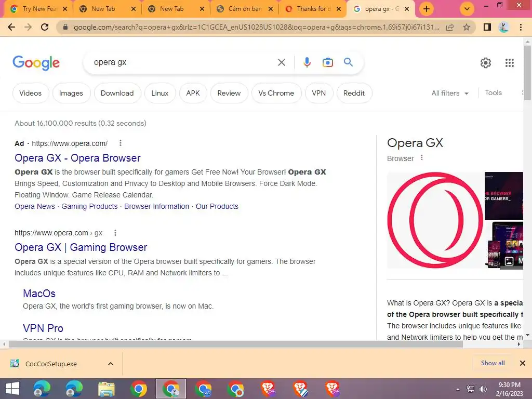The height and width of the screenshot is (399, 532).
Task: Click the address bar URL
Action: 256,27
